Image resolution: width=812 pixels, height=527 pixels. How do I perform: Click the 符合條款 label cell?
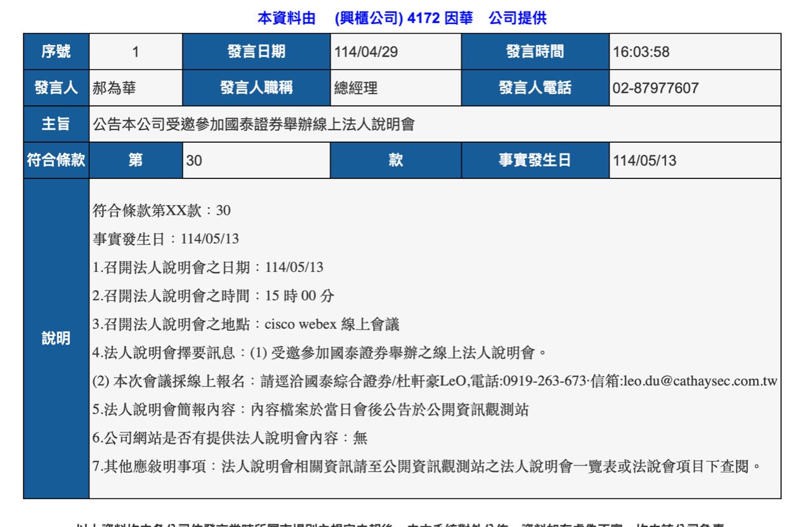56,160
